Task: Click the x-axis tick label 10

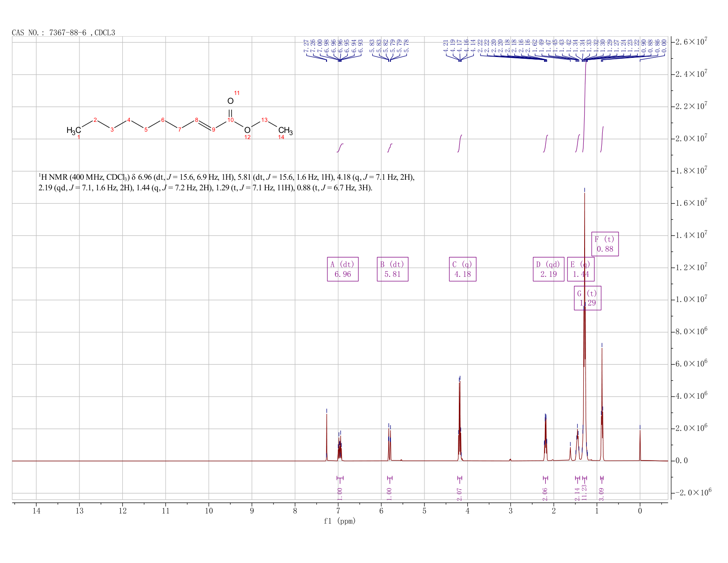Action: (x=209, y=511)
